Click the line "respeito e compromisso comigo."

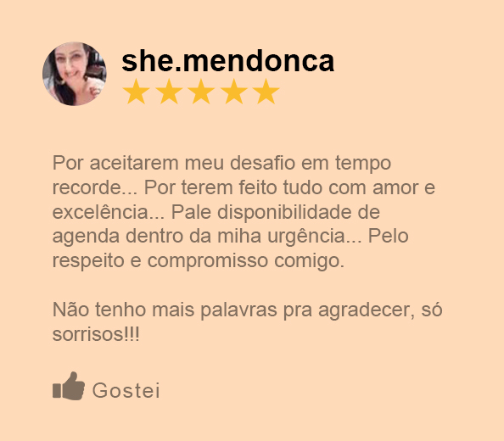click(x=199, y=261)
